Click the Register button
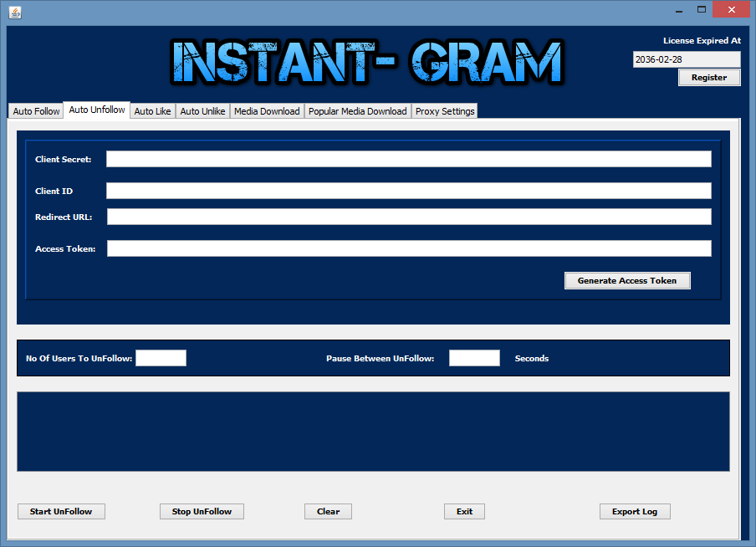 (709, 77)
